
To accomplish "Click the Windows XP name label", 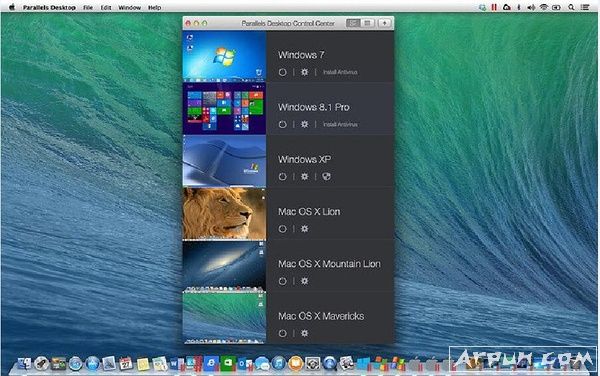I will pos(305,159).
